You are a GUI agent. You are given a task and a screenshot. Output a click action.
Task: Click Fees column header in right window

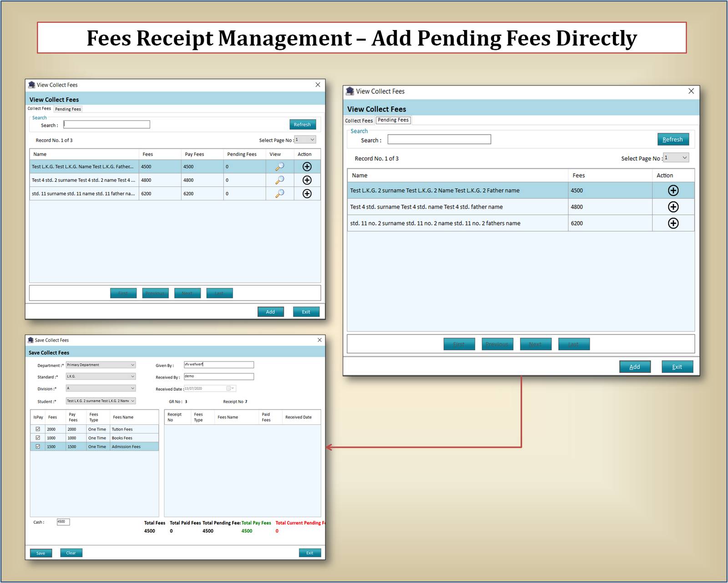pos(610,176)
